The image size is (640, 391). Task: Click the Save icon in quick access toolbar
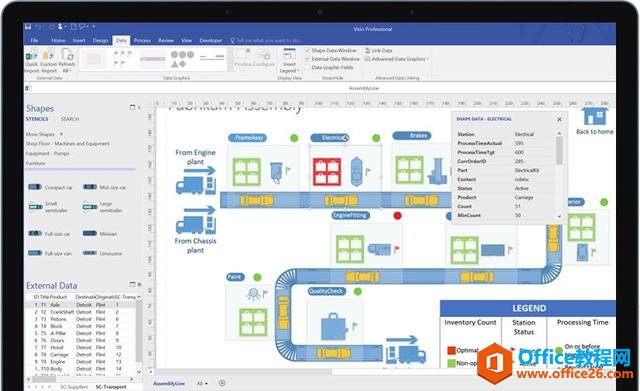click(28, 27)
